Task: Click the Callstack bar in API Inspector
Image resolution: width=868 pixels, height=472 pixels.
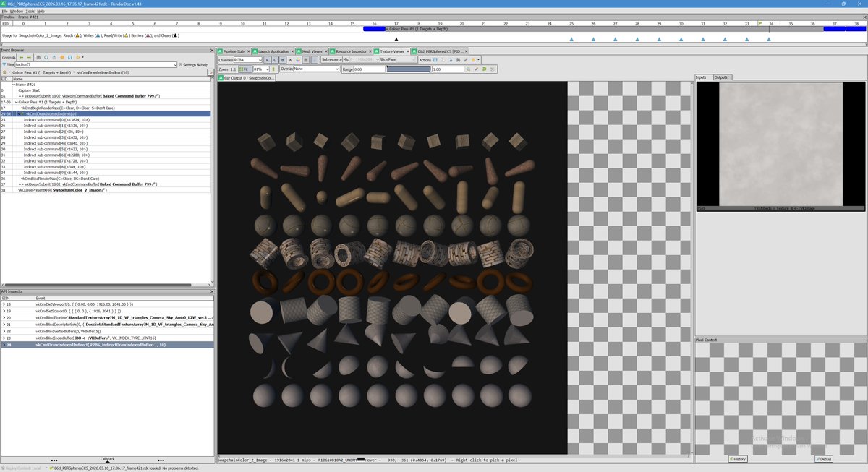Action: pyautogui.click(x=107, y=459)
